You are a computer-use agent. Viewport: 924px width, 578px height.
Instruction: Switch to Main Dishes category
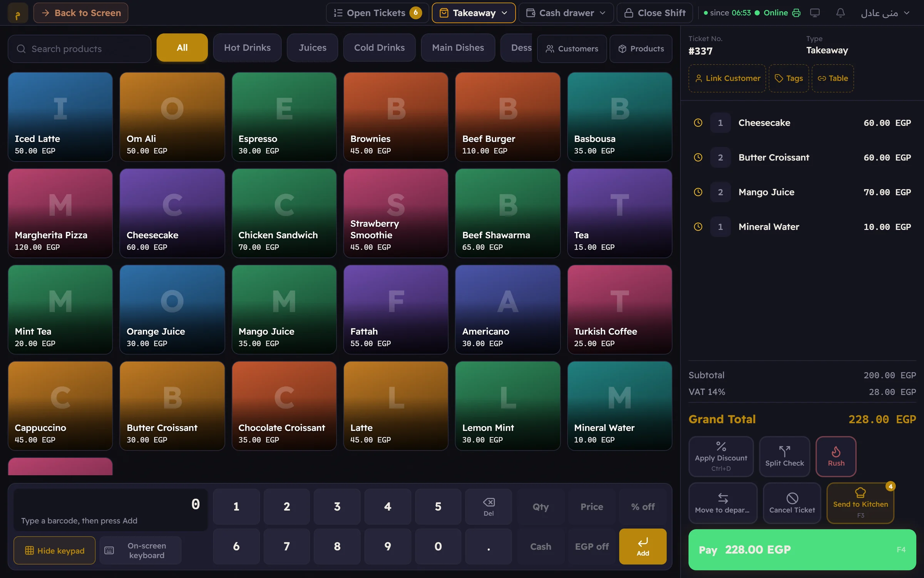tap(458, 47)
